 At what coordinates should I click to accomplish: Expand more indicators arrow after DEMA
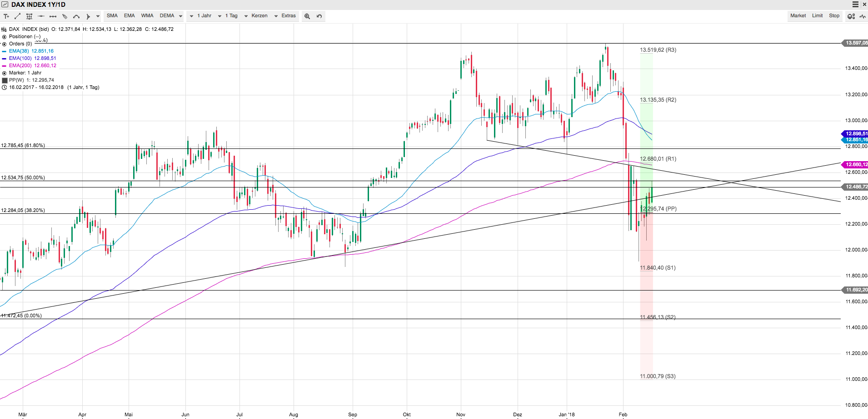tap(180, 16)
